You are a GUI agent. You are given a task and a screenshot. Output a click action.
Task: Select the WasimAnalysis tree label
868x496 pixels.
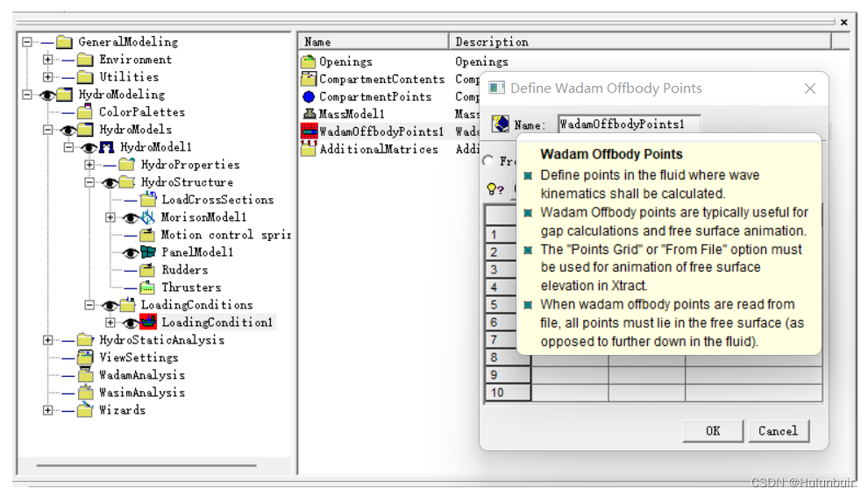click(x=142, y=393)
